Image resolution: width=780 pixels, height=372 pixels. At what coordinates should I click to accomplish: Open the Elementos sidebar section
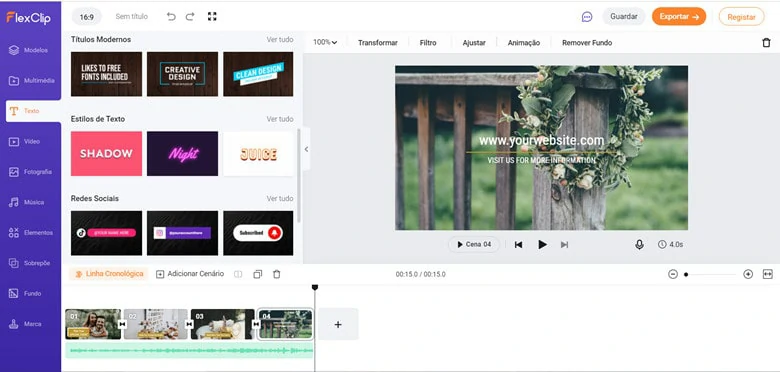30,233
